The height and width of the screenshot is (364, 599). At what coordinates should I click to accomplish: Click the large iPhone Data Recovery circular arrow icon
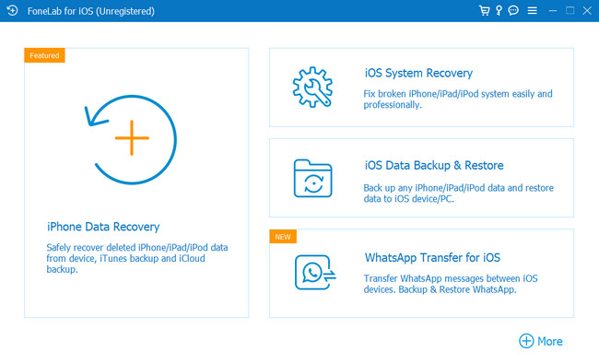click(x=131, y=139)
